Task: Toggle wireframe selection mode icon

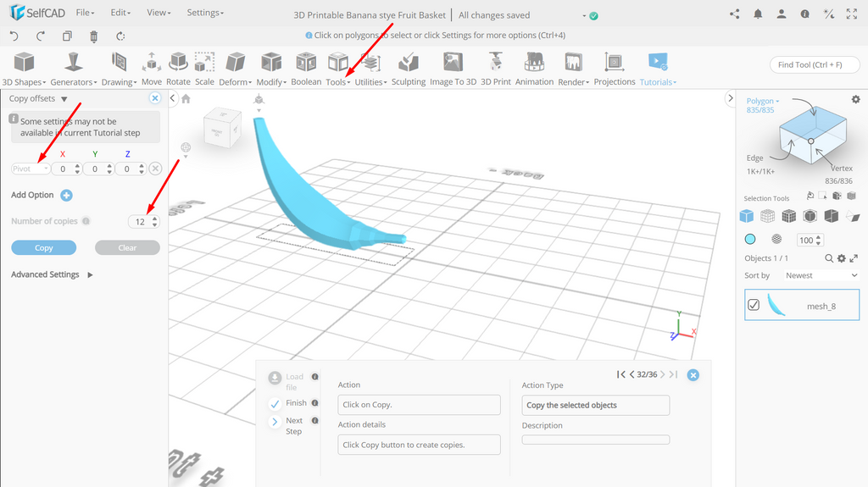Action: click(x=767, y=216)
